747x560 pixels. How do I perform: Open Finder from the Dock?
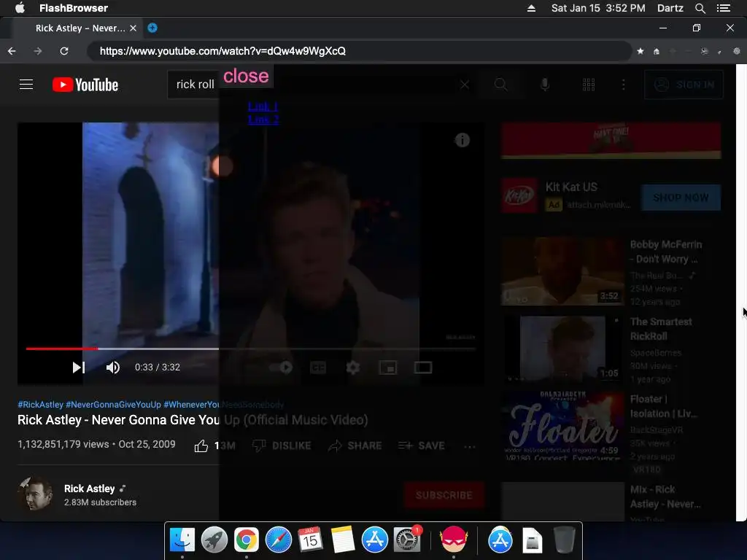coord(182,540)
